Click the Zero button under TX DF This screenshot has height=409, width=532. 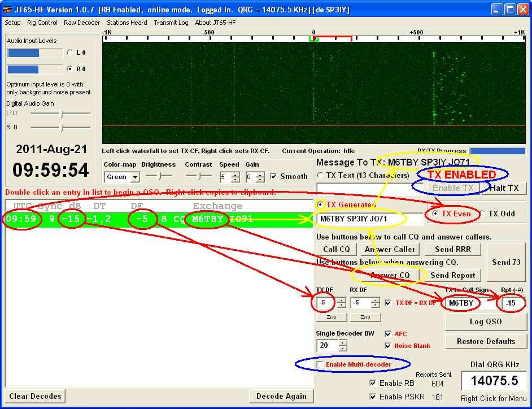point(332,317)
